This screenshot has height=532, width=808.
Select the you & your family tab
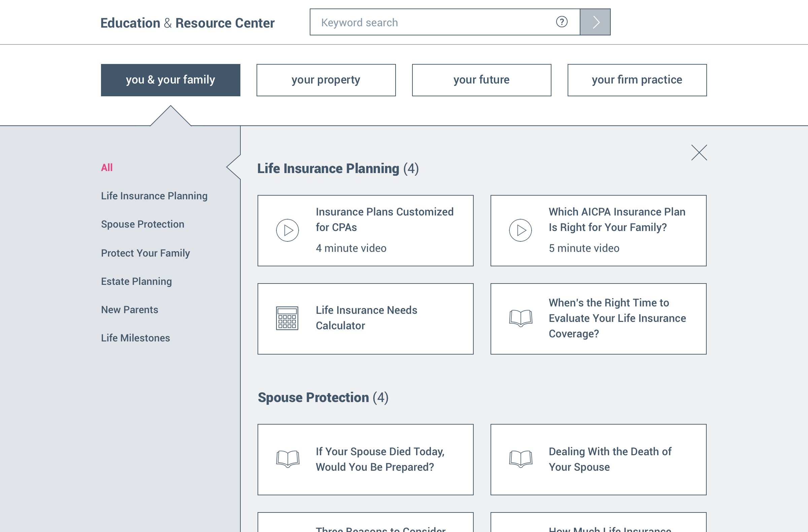click(170, 80)
